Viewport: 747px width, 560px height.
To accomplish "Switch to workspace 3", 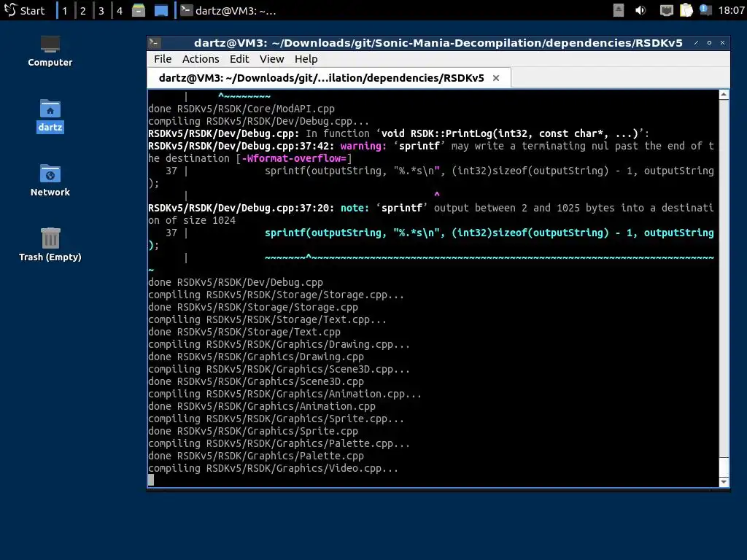I will [101, 10].
